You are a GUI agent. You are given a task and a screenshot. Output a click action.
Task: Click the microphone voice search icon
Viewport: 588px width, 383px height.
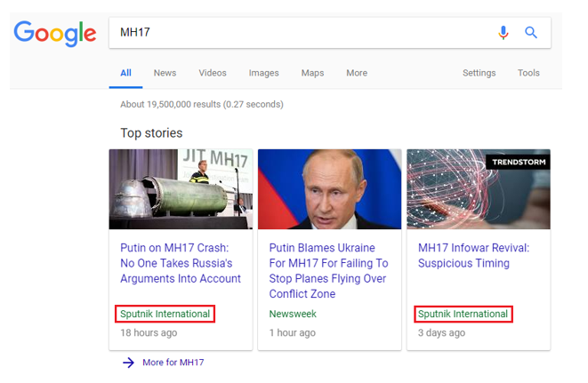click(x=503, y=33)
